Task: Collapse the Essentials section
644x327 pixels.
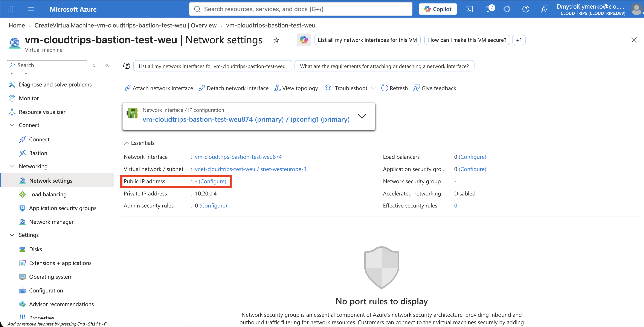Action: click(x=139, y=143)
